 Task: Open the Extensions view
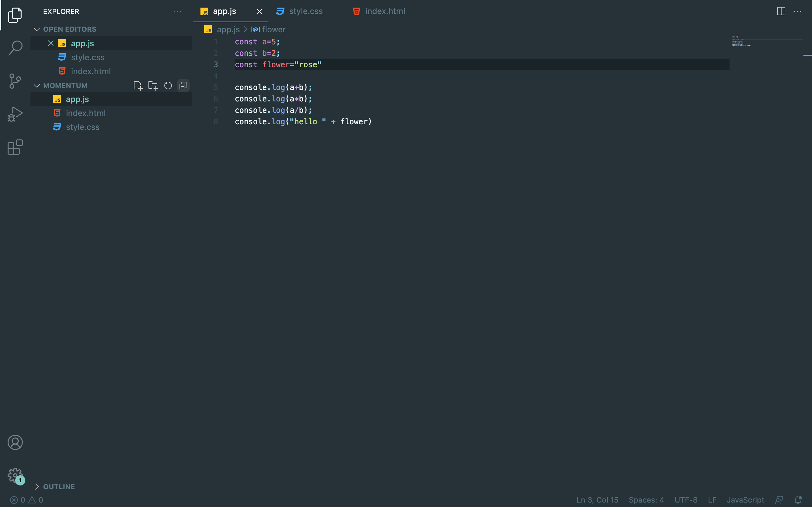[x=15, y=147]
